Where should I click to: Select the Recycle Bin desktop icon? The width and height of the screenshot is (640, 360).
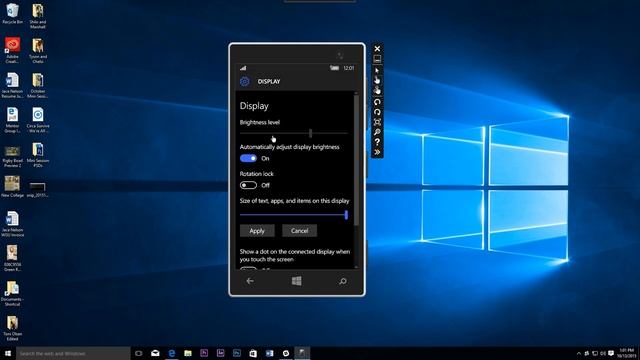pos(12,14)
